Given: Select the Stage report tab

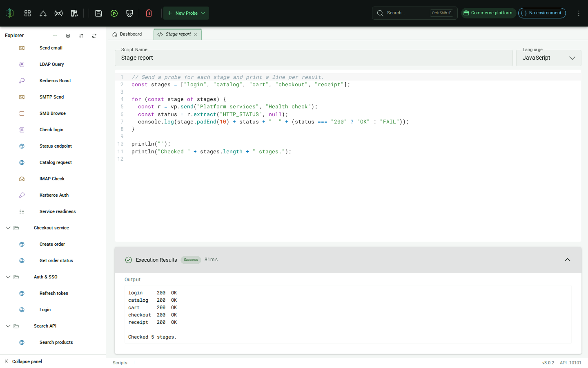Looking at the screenshot, I should pyautogui.click(x=178, y=34).
